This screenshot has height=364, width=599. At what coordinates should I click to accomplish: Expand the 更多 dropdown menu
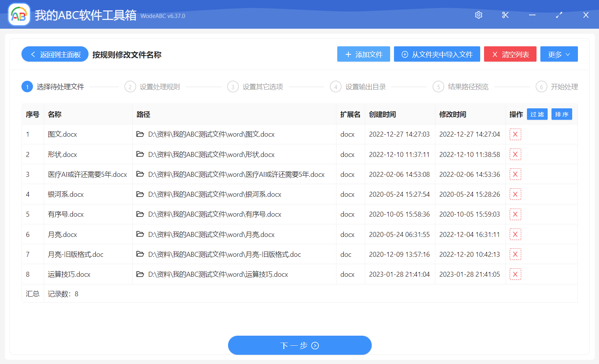(559, 54)
